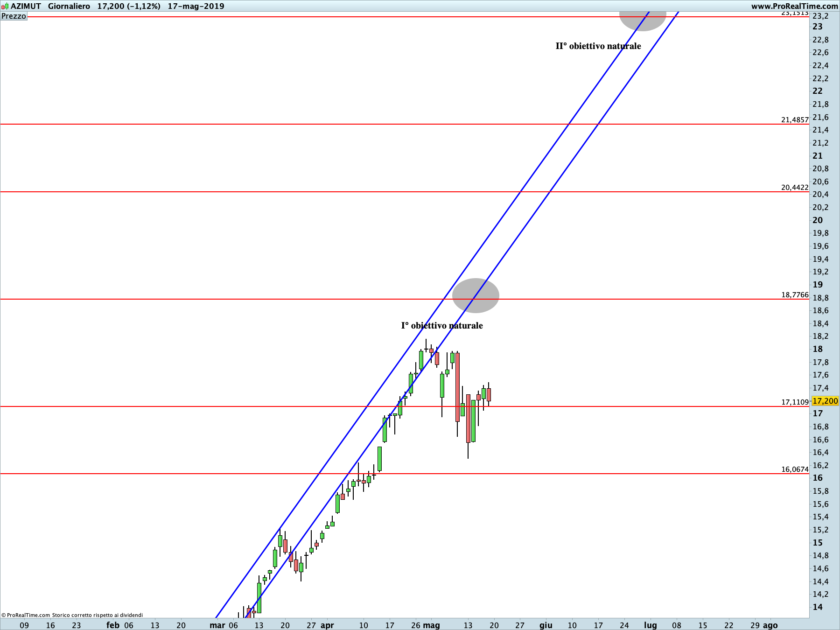Click the 'lug' month label on time axis
The width and height of the screenshot is (840, 630).
[651, 625]
